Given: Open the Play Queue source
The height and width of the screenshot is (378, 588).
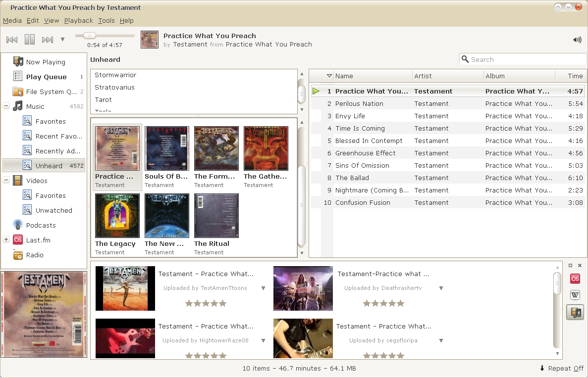Looking at the screenshot, I should pos(44,77).
